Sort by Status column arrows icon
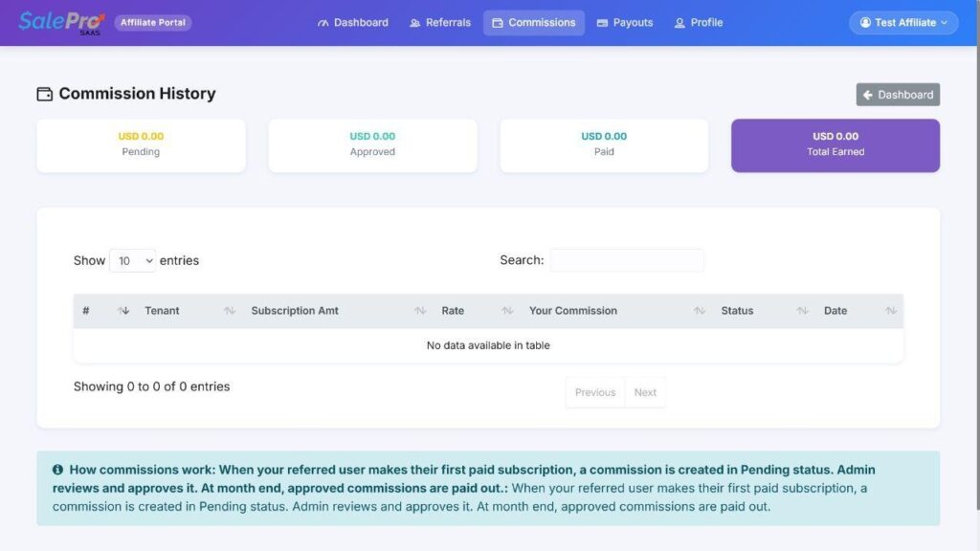 coord(803,311)
